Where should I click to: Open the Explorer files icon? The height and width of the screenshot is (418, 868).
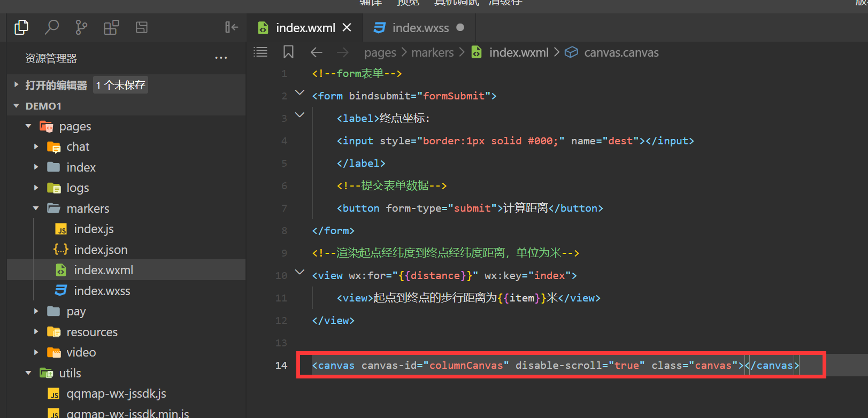pos(21,27)
